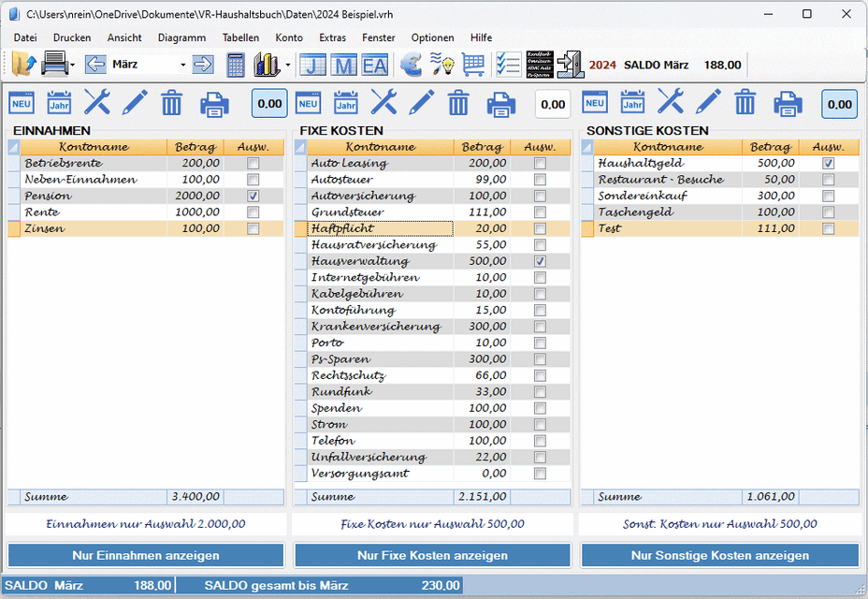The image size is (868, 599).
Task: Open the Diagramm menu
Action: 181,37
